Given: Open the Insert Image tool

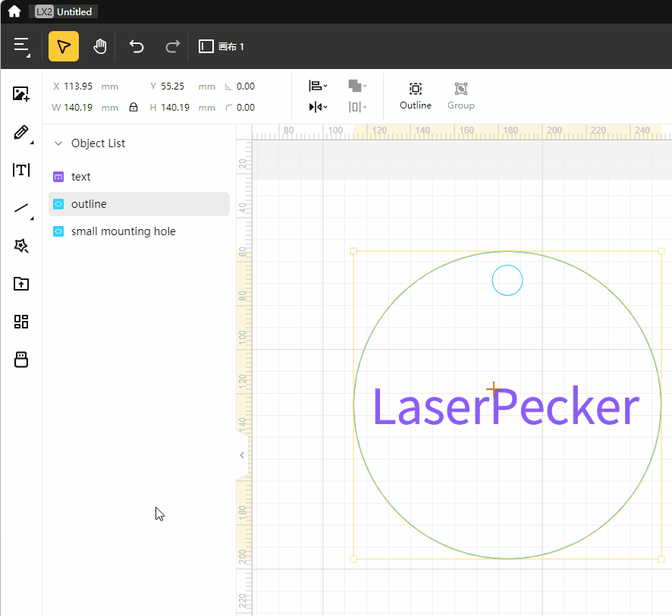Looking at the screenshot, I should point(21,94).
